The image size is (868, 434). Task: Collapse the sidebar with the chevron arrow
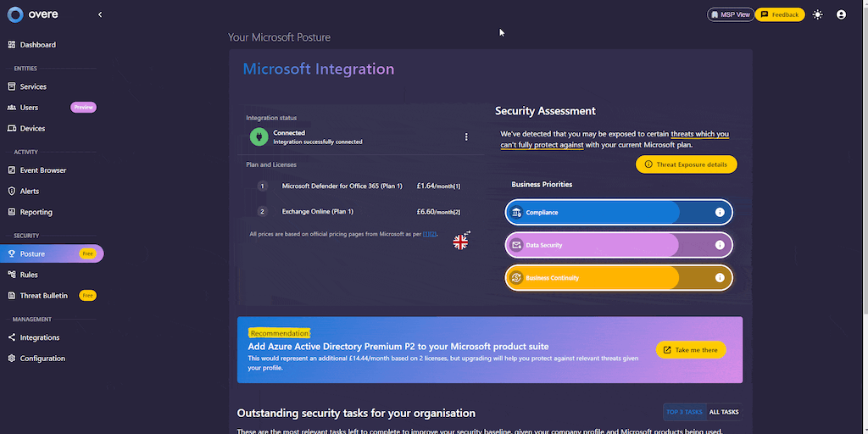(100, 14)
